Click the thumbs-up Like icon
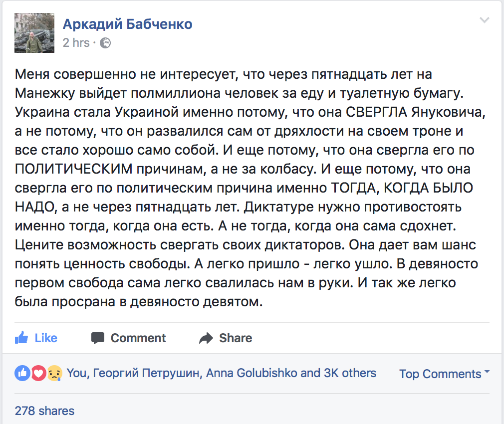This screenshot has width=504, height=424. coord(21,338)
